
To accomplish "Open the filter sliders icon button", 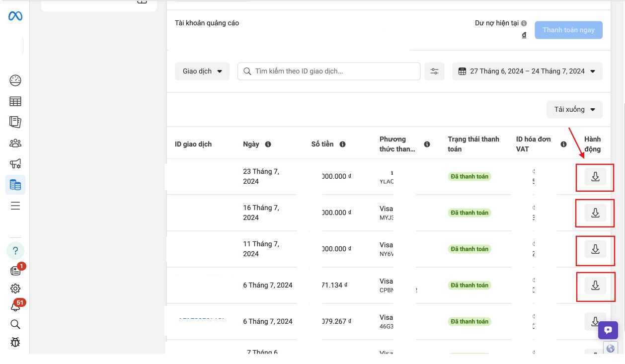I will pos(435,71).
